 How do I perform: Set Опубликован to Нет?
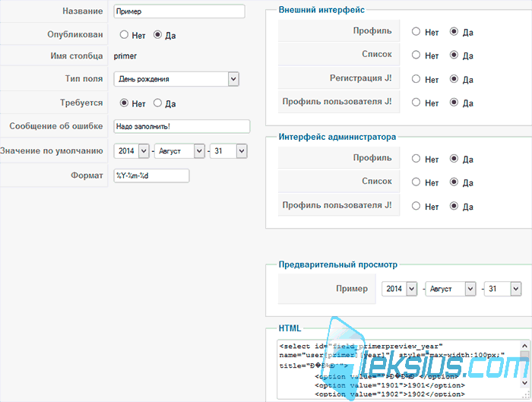[124, 35]
